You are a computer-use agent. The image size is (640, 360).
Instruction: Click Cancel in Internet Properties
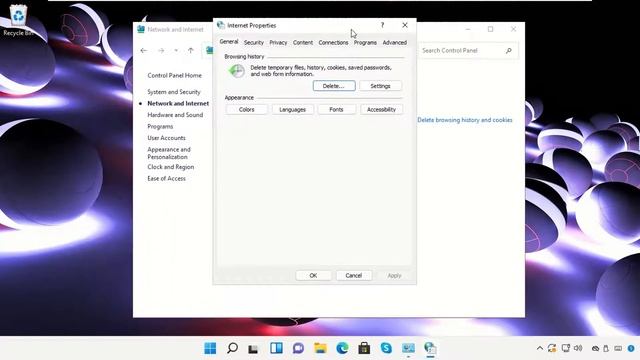[x=353, y=275]
